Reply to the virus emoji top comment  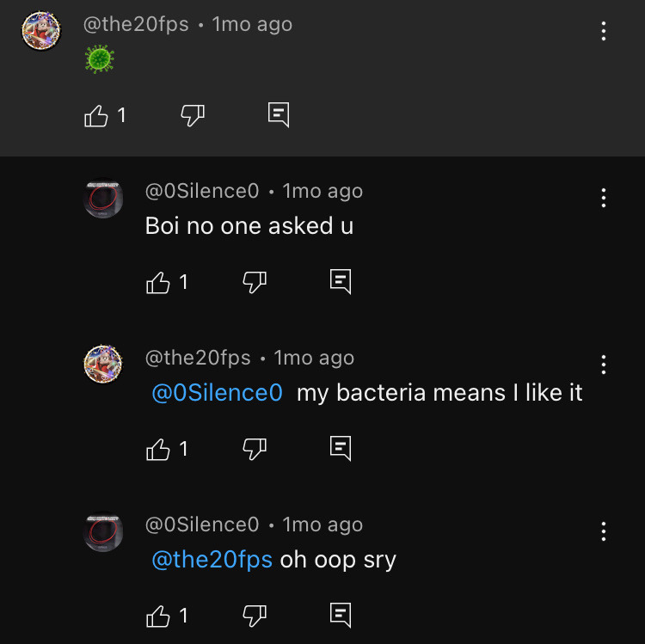tap(279, 115)
